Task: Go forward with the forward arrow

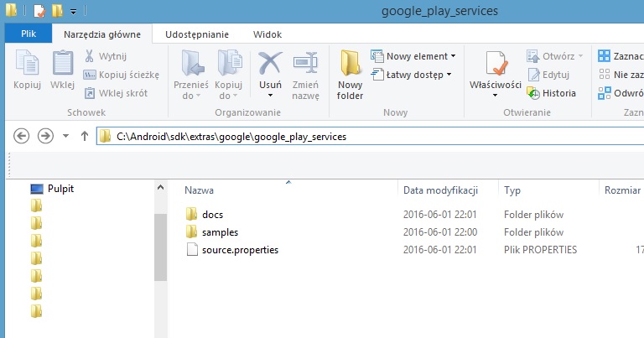Action: click(x=45, y=136)
